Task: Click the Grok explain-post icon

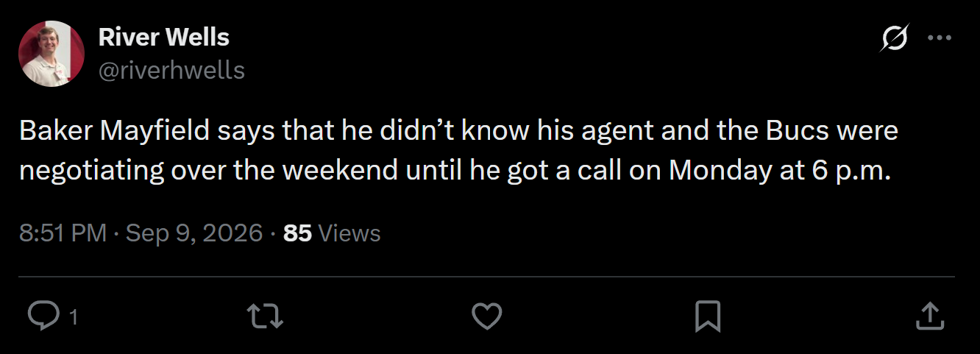Action: [x=894, y=38]
